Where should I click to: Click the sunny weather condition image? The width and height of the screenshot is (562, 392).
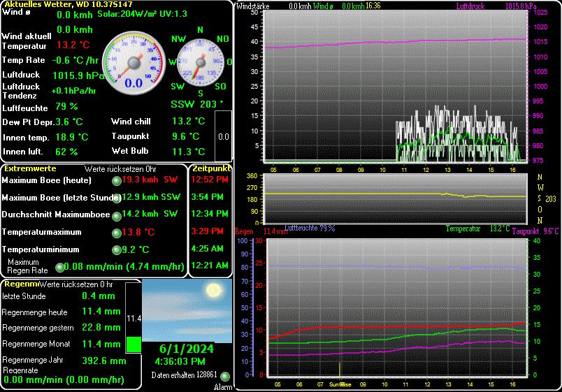pyautogui.click(x=187, y=310)
